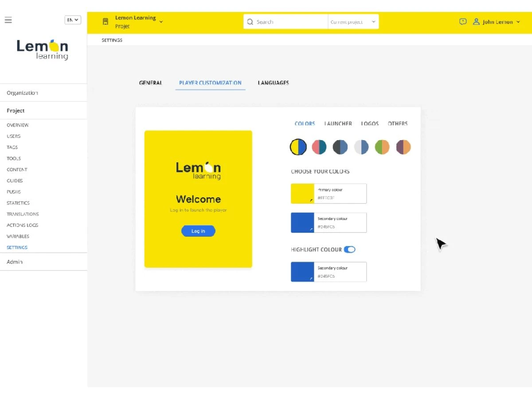Click the Lemon Learning sidebar logo
Screen dimensions: 532x399
43,50
